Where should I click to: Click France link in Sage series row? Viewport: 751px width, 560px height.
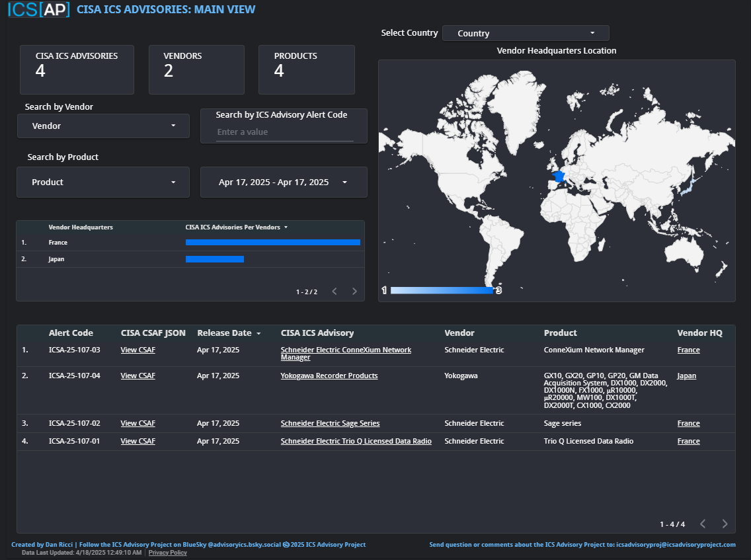pos(688,424)
